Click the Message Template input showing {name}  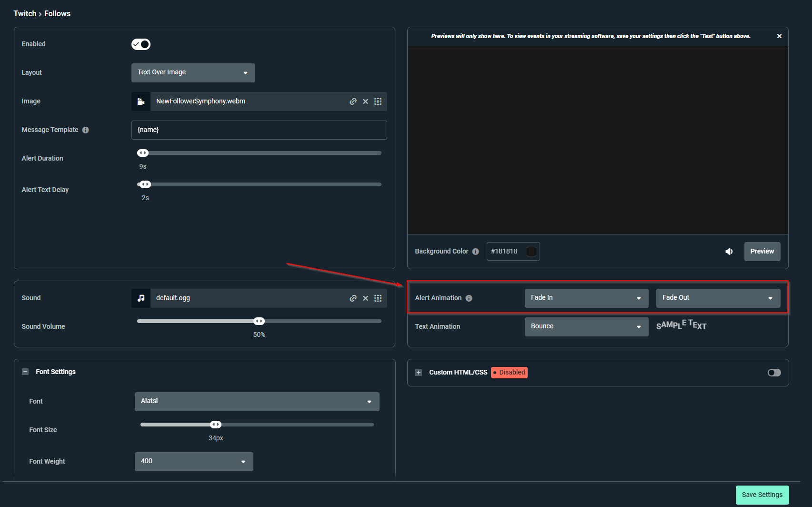click(259, 130)
